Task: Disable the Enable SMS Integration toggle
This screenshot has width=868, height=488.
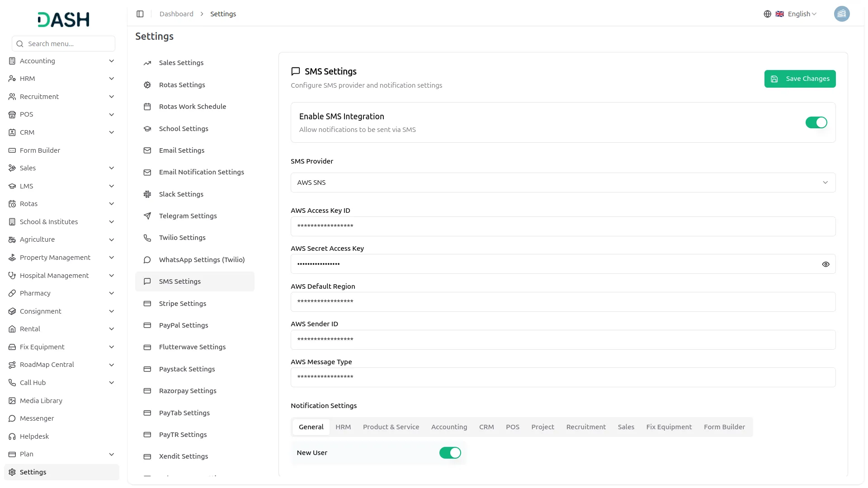Action: [816, 122]
